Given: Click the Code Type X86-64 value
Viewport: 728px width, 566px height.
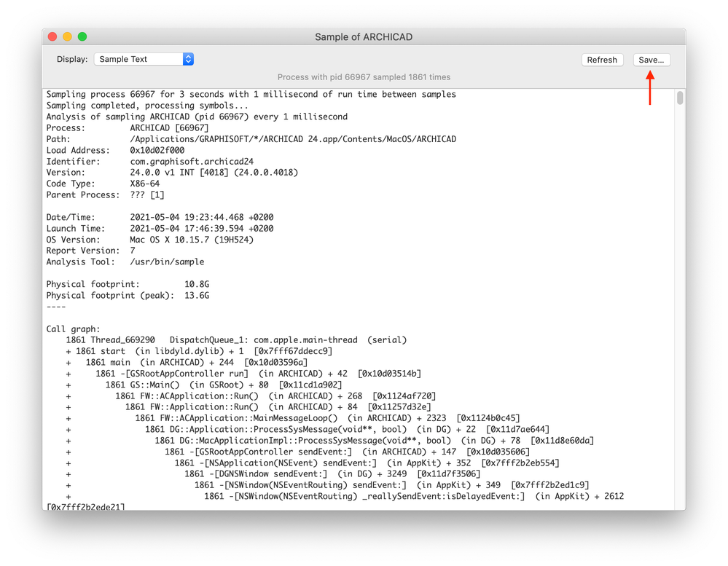Looking at the screenshot, I should pos(144,184).
